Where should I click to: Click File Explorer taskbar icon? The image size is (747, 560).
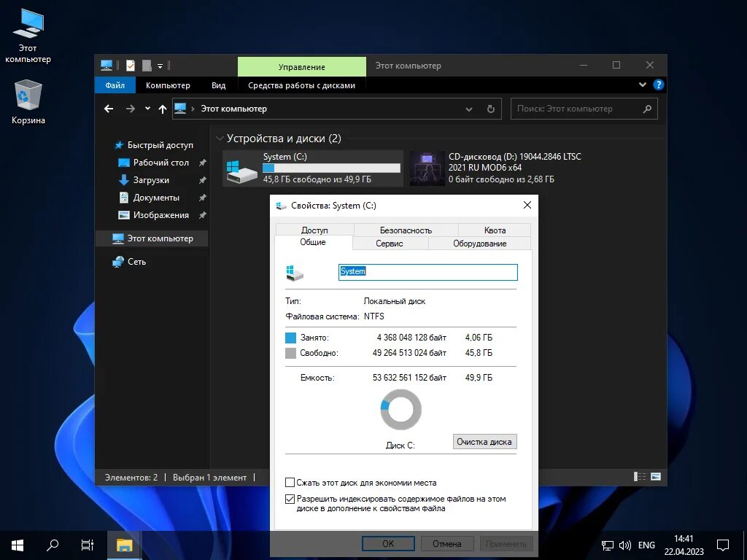124,545
